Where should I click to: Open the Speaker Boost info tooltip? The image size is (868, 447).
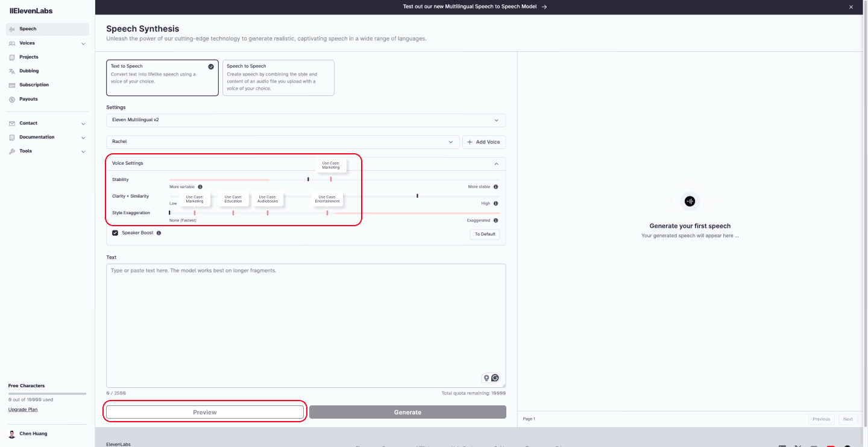(x=159, y=233)
